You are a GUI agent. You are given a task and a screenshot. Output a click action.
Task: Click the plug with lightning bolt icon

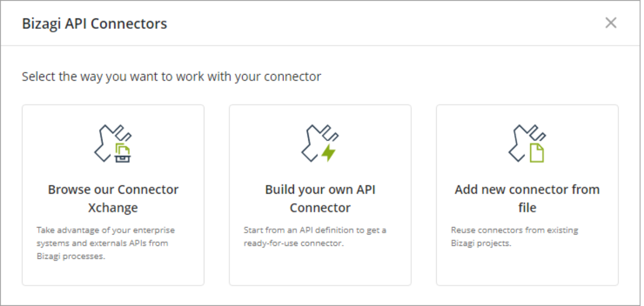pos(320,144)
